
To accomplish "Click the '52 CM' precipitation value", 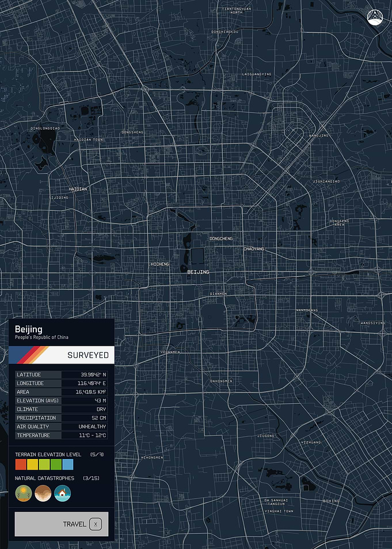I will tap(99, 418).
